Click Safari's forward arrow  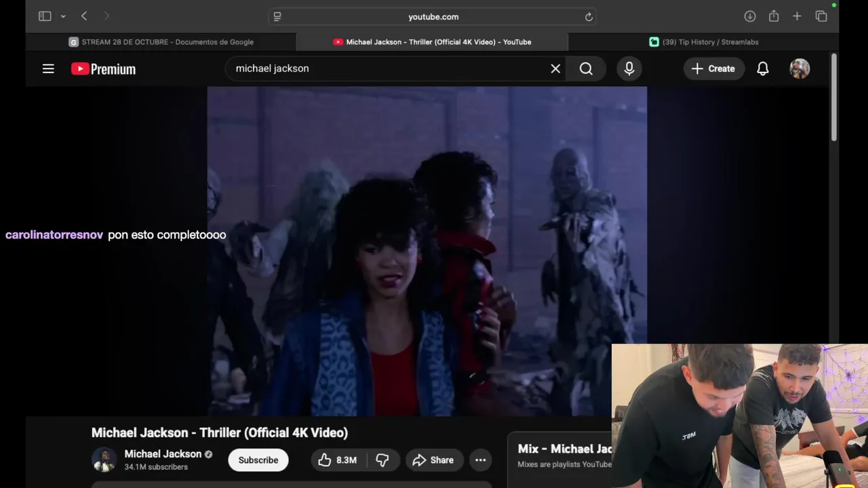coord(106,16)
